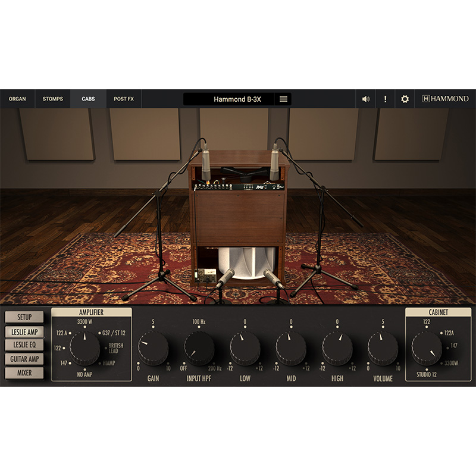Choose the 147 amplifier model
476x476 pixels.
pyautogui.click(x=64, y=363)
